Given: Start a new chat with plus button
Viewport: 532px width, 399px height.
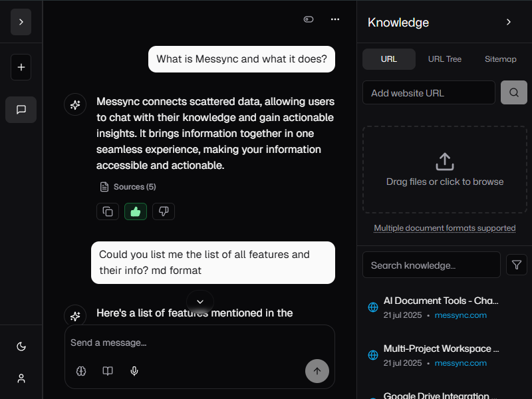Looking at the screenshot, I should [21, 67].
